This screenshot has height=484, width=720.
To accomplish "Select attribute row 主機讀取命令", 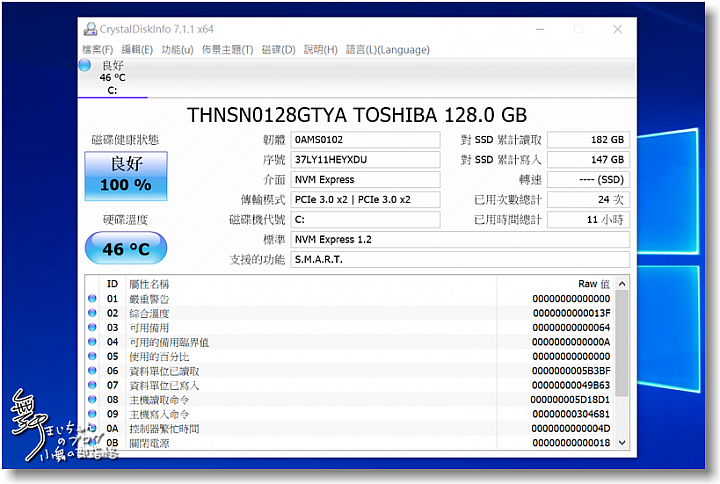I will pos(349,400).
